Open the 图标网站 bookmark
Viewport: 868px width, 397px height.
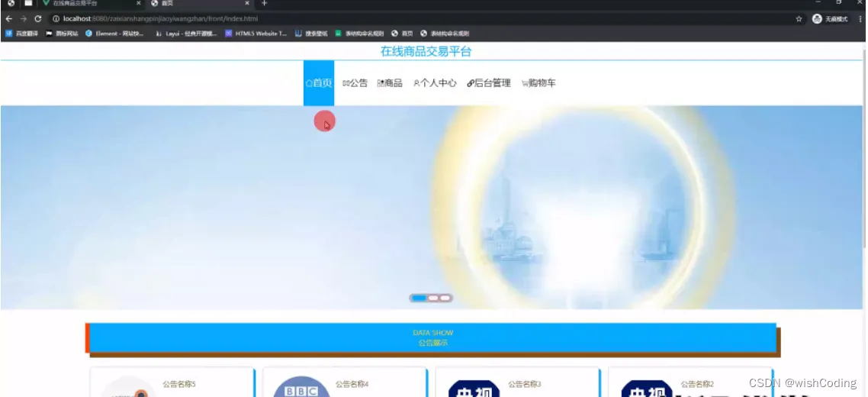pos(62,34)
